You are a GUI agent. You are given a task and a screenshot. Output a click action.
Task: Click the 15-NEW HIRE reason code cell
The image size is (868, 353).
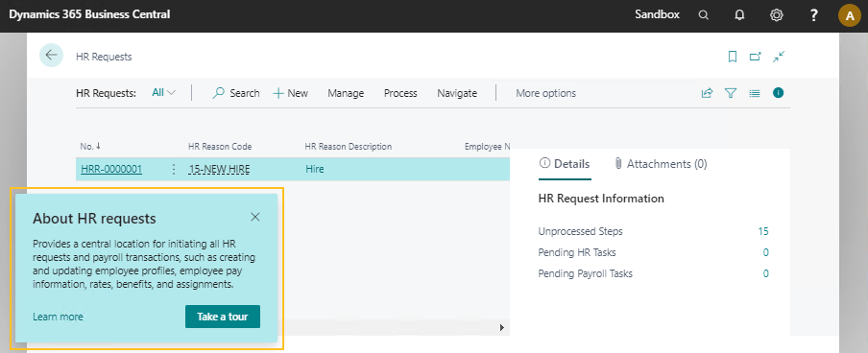click(x=219, y=170)
